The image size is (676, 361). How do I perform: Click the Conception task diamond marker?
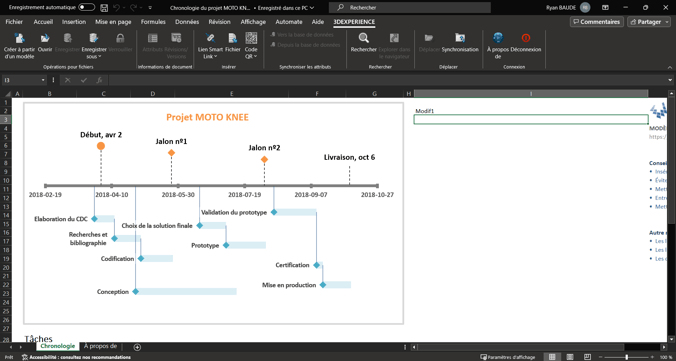(x=135, y=292)
